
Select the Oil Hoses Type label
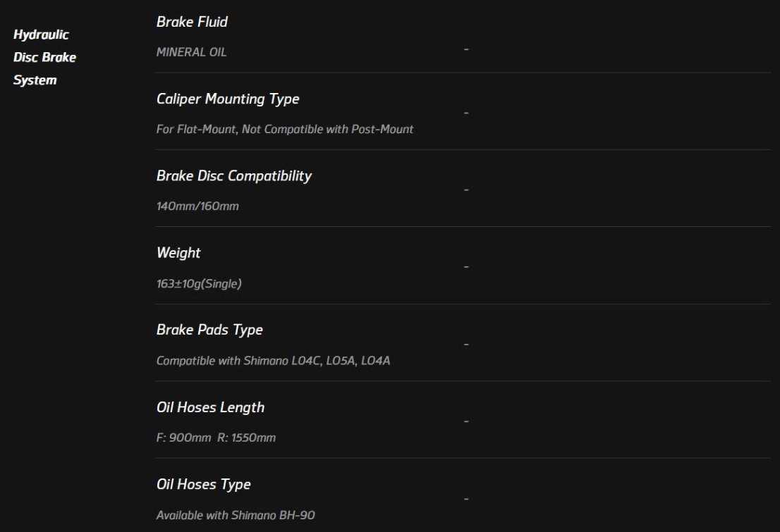[203, 485]
